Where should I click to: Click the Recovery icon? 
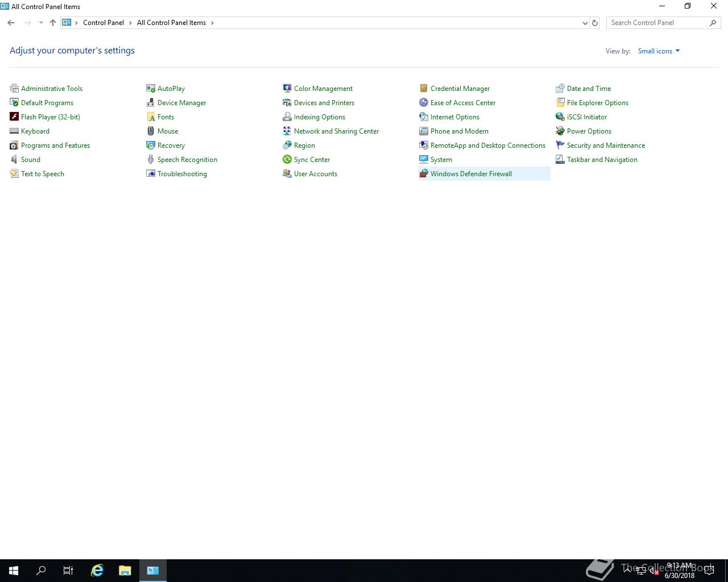pyautogui.click(x=151, y=145)
